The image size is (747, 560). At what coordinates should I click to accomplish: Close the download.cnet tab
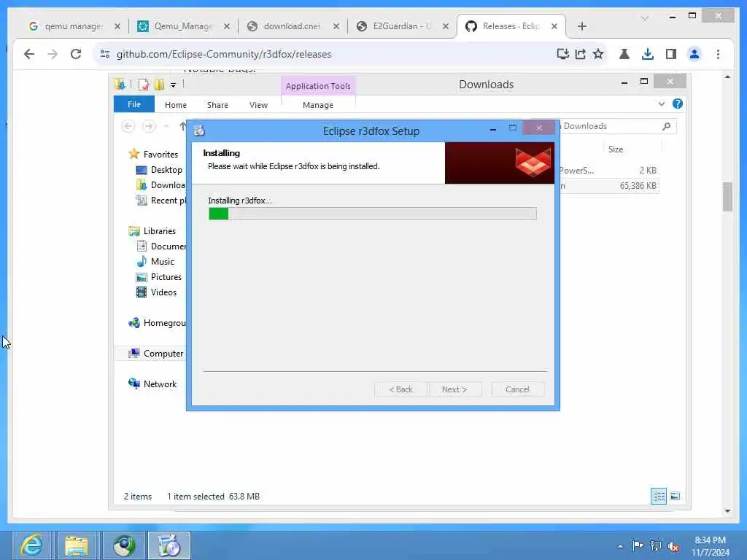pyautogui.click(x=336, y=27)
